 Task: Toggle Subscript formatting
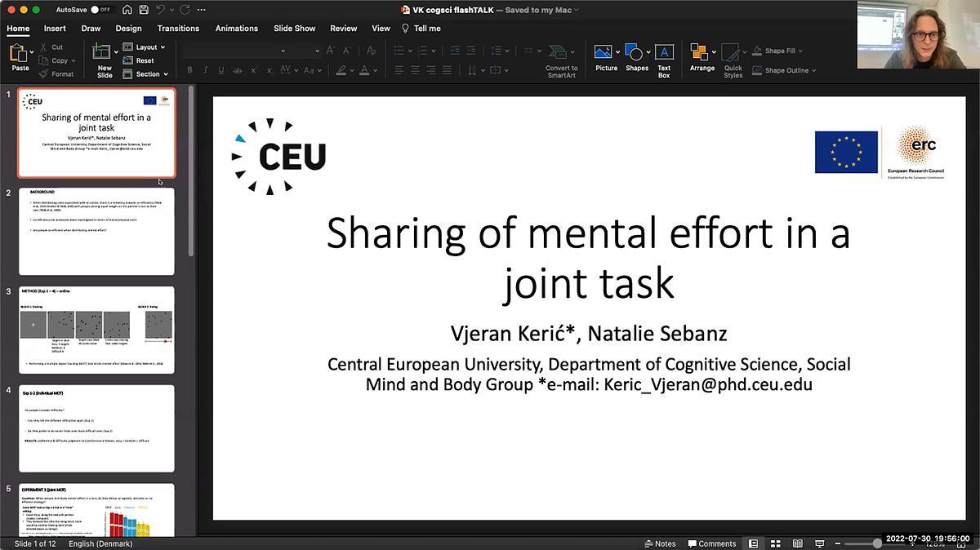269,70
